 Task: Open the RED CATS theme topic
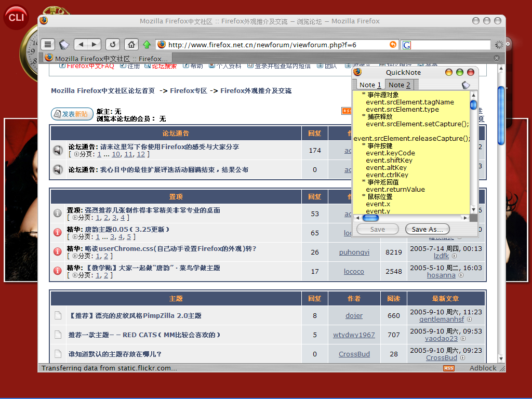(144, 335)
